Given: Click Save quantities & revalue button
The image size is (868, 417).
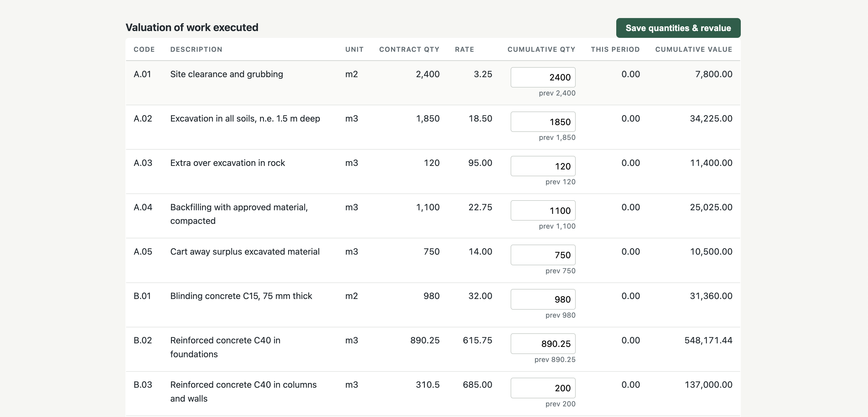Looking at the screenshot, I should pos(678,28).
